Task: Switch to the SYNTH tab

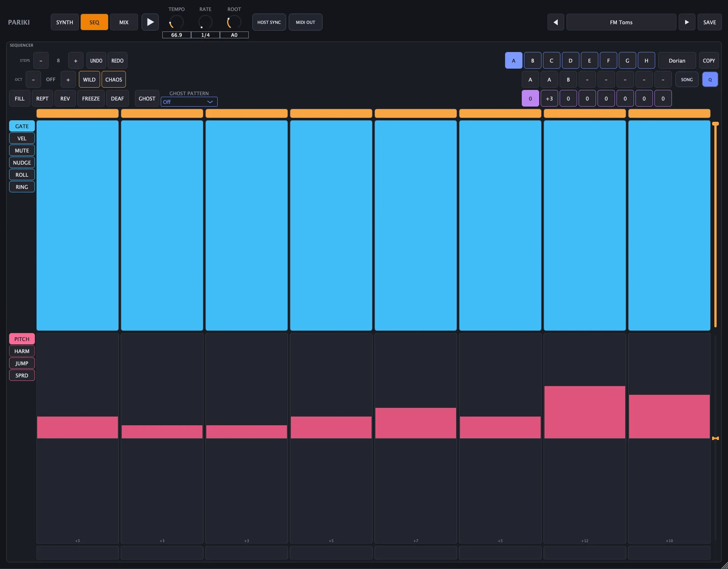Action: pos(65,22)
